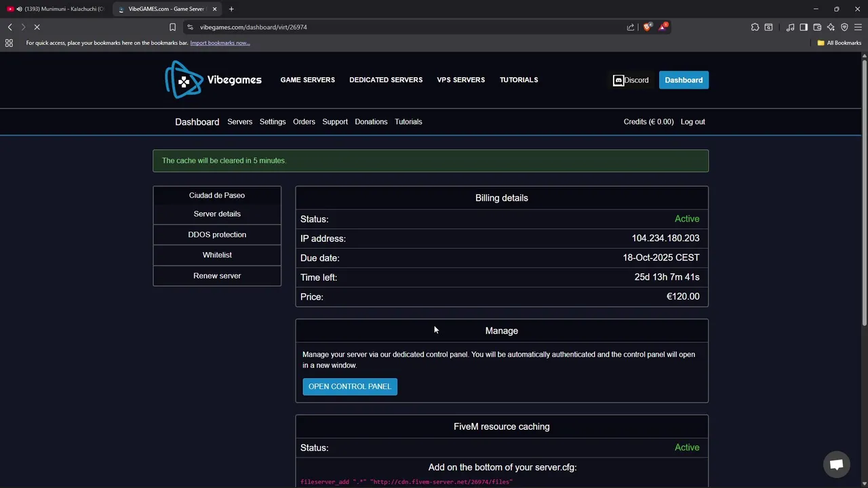
Task: Select the VibeGAMES.com browser tab
Action: tap(167, 9)
